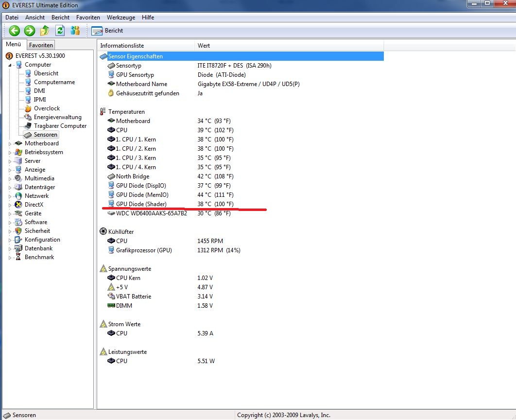Select IPMI in the tree
Image resolution: width=516 pixels, height=420 pixels.
[x=39, y=99]
